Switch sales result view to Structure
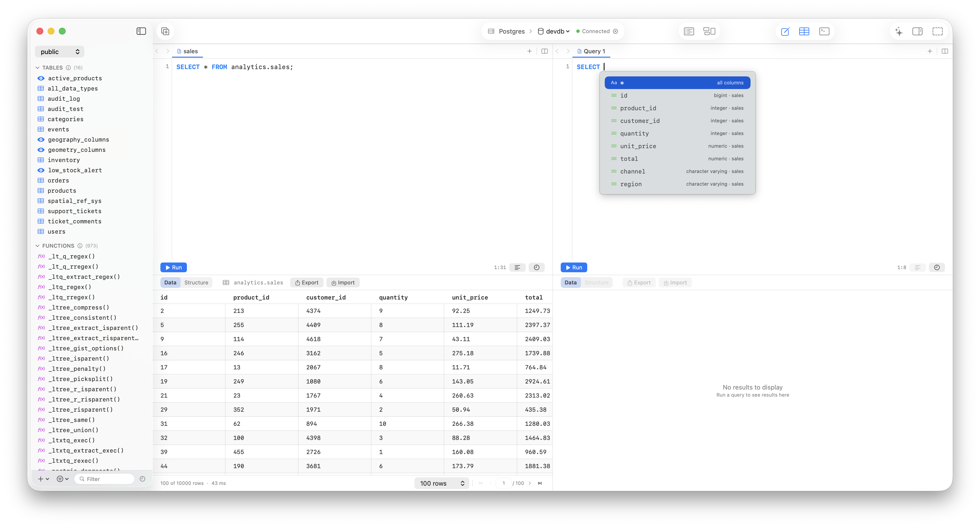The image size is (980, 527). pos(196,282)
